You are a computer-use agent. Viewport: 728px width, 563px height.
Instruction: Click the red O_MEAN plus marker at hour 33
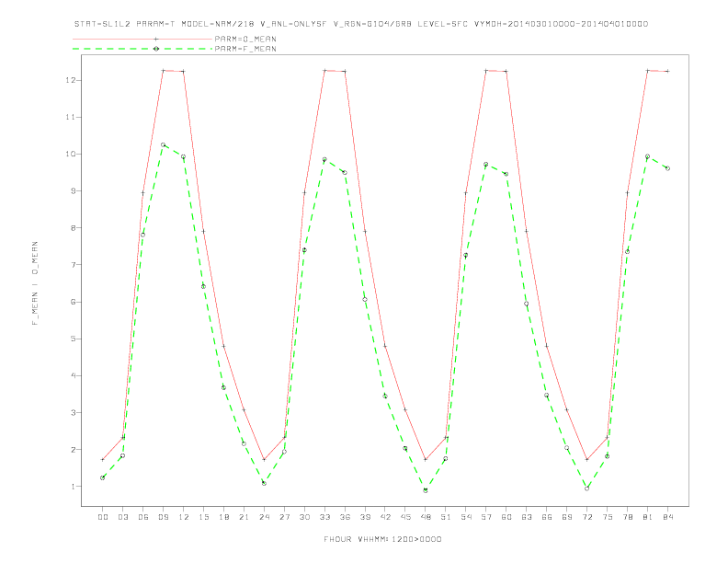(x=324, y=71)
